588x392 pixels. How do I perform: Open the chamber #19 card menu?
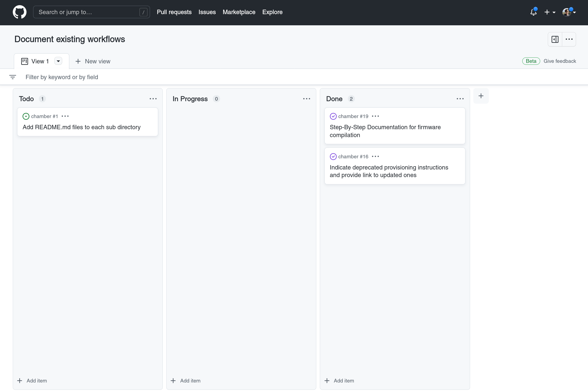[375, 116]
